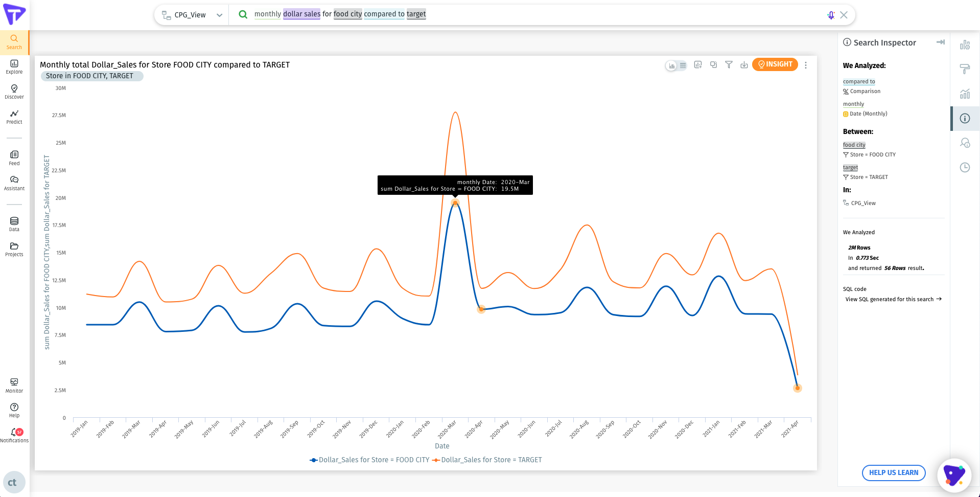The height and width of the screenshot is (497, 980).
Task: Click 'Store = TARGET' filter text
Action: (869, 177)
